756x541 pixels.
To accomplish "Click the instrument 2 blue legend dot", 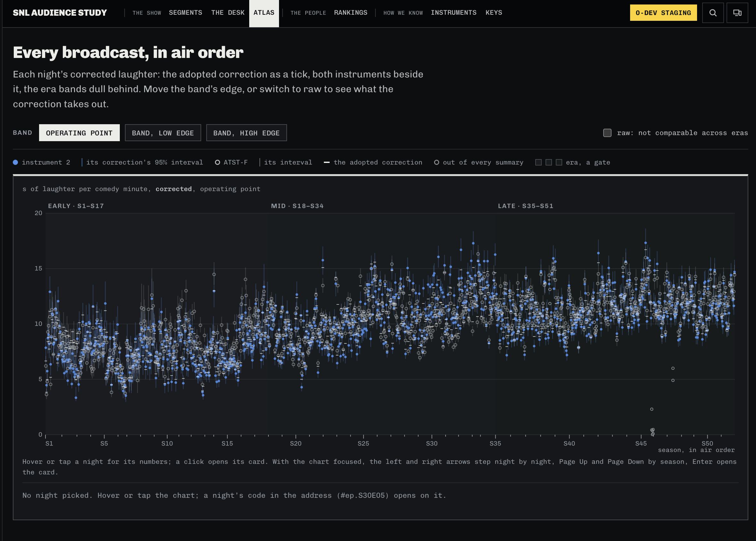I will coord(15,162).
